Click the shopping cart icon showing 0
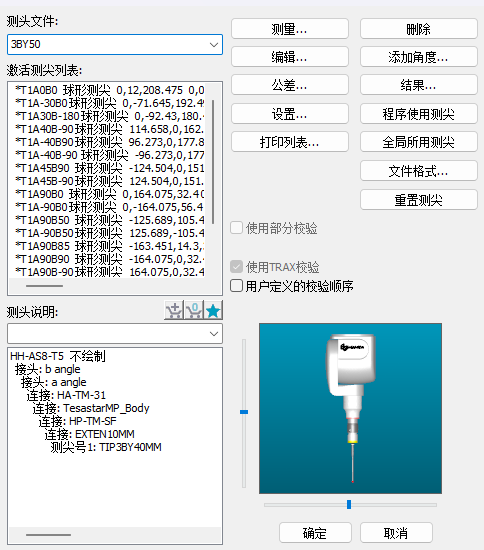 [x=194, y=310]
